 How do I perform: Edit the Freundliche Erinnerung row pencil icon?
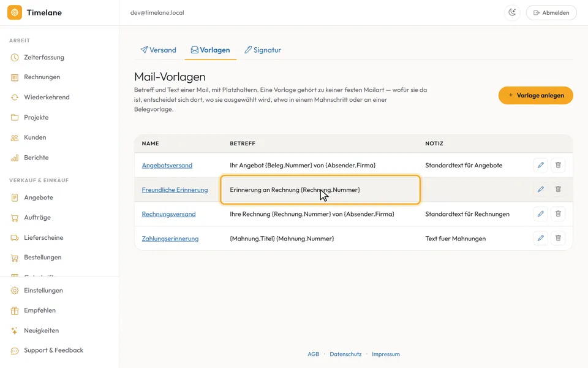pyautogui.click(x=540, y=190)
